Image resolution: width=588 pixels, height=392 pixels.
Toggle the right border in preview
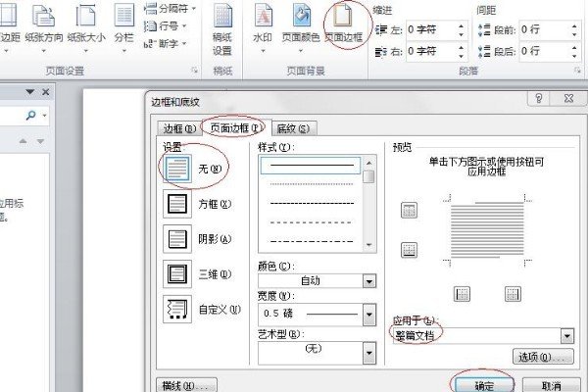(x=513, y=294)
